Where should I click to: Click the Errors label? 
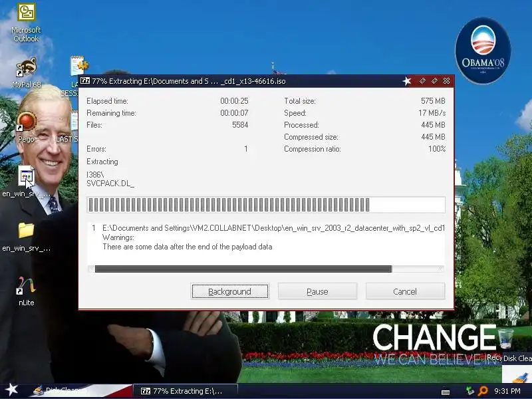click(x=96, y=148)
